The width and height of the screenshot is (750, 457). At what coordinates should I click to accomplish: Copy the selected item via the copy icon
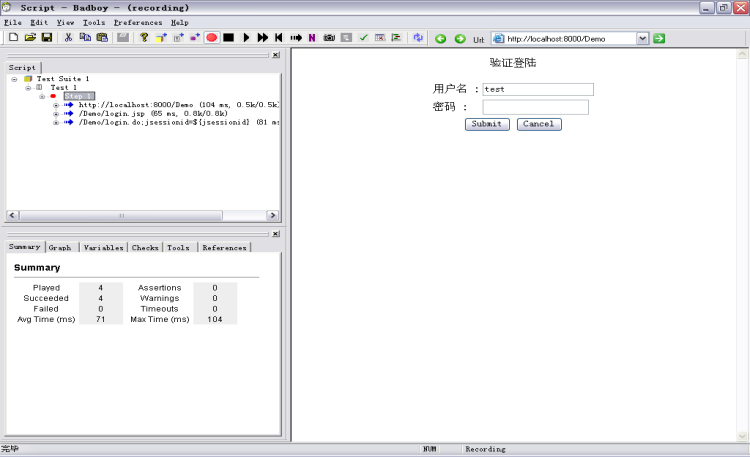coord(85,37)
